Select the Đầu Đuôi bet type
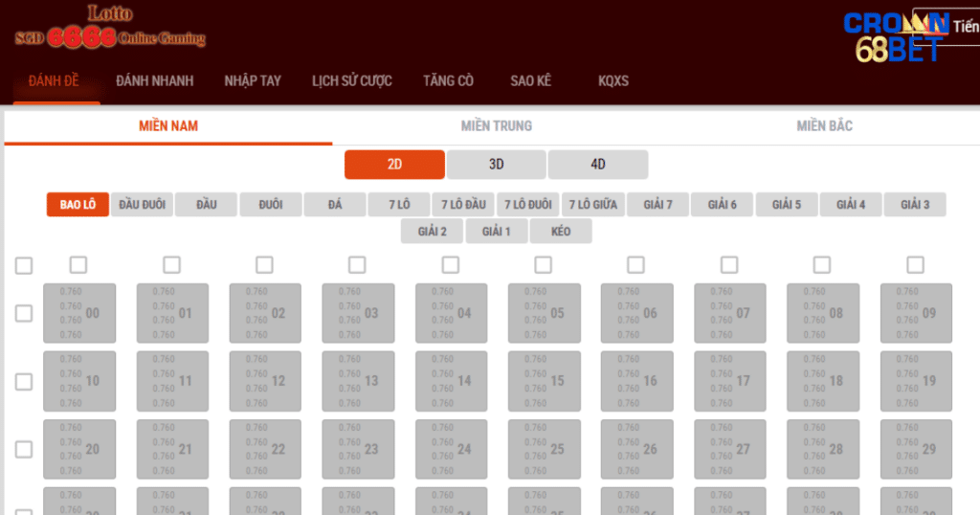 pyautogui.click(x=142, y=205)
